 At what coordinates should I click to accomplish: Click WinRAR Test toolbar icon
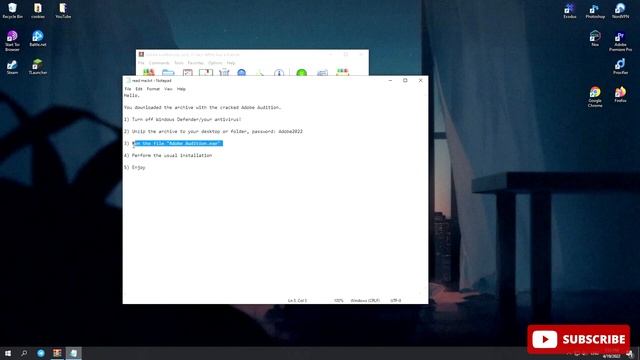(x=187, y=73)
